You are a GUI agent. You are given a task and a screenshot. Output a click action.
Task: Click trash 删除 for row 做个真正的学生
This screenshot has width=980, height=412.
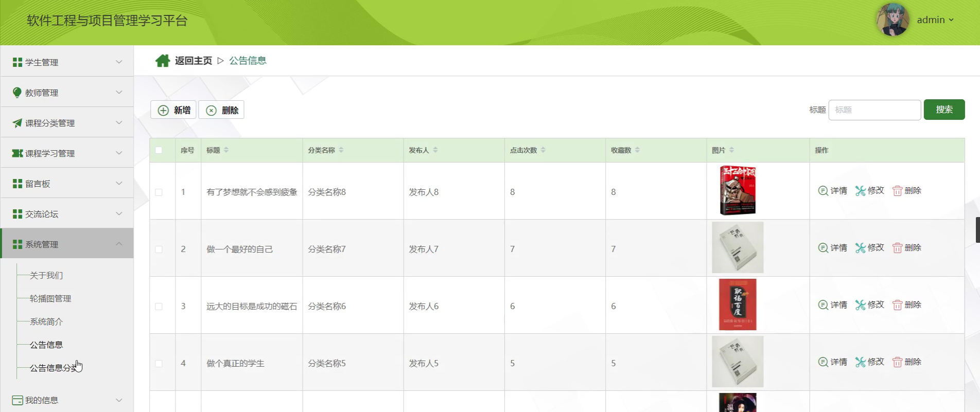coord(906,362)
